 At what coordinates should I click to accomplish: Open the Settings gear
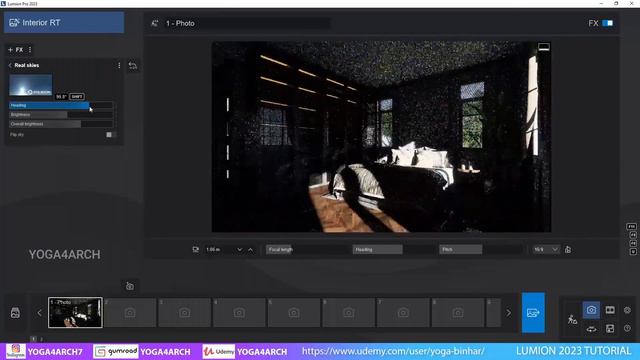627,310
